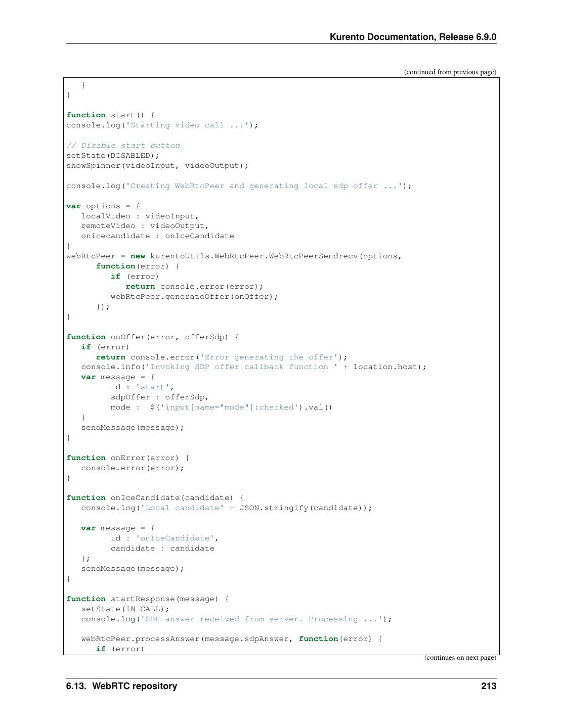Screen dimensions: 563x728
Task: Click the 'SDP answer received from server' line
Action: click(x=236, y=619)
